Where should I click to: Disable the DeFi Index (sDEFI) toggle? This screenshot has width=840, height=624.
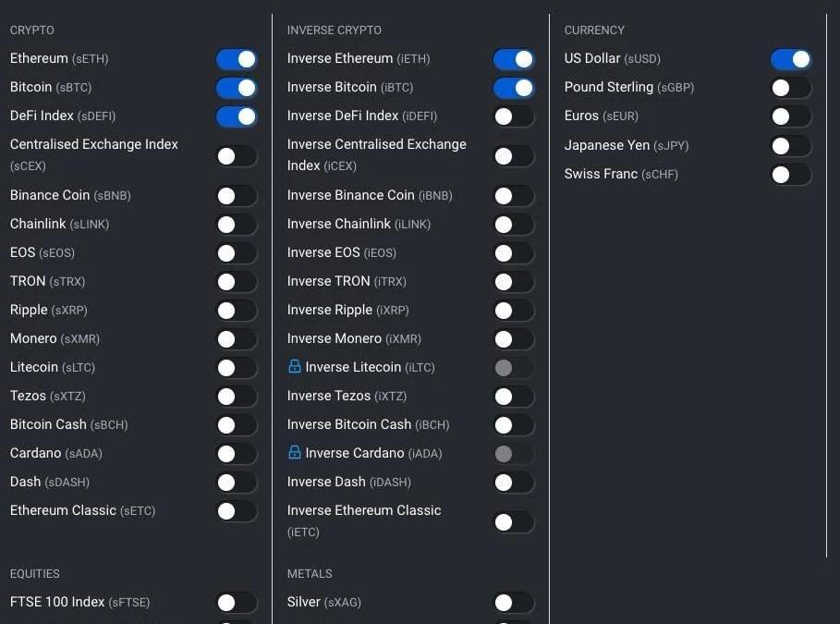(237, 116)
